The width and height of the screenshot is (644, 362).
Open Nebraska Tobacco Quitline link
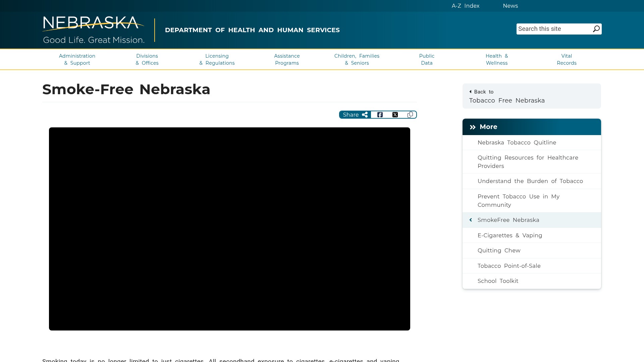(x=532, y=142)
